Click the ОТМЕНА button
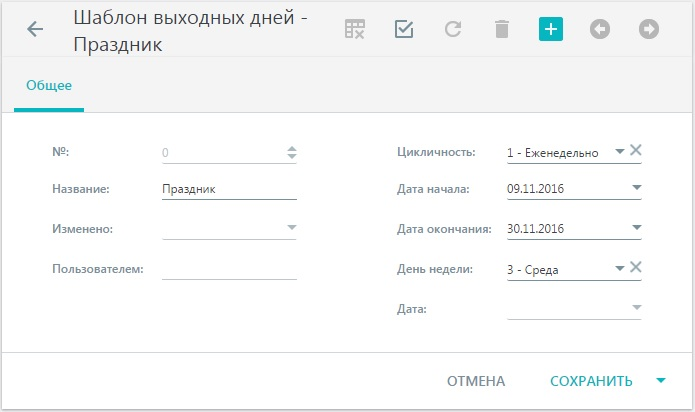The image size is (695, 412). [476, 381]
